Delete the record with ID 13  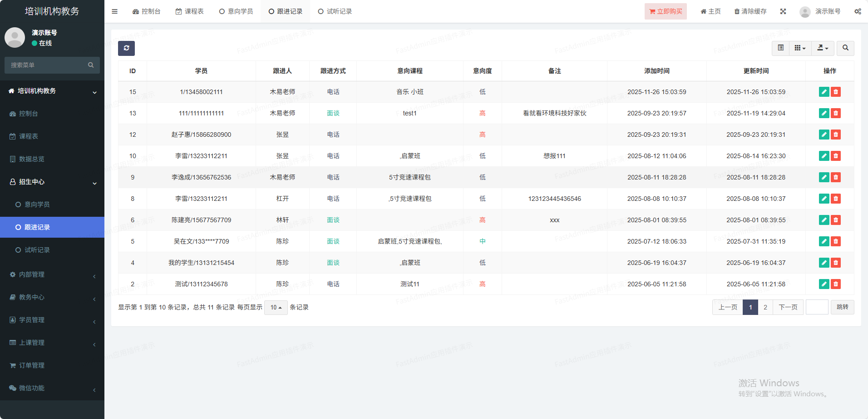pyautogui.click(x=835, y=113)
